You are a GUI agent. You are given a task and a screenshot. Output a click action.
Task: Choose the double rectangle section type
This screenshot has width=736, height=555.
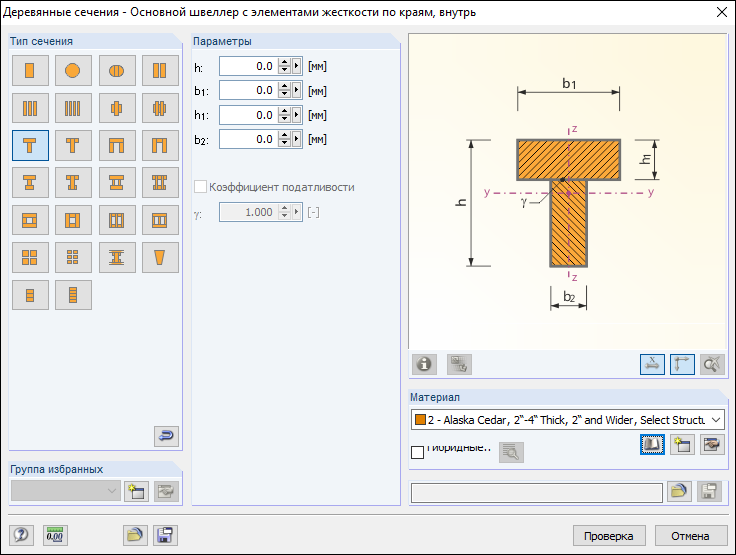point(160,70)
